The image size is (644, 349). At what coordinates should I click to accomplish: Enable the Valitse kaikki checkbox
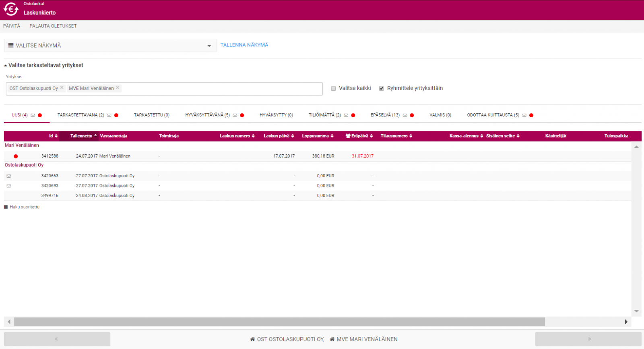coord(333,88)
